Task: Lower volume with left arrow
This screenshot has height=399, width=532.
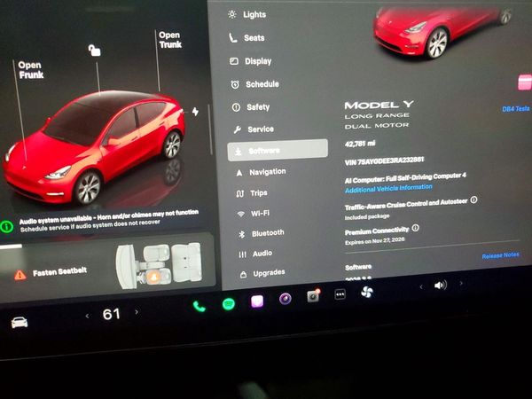Action: (x=421, y=287)
